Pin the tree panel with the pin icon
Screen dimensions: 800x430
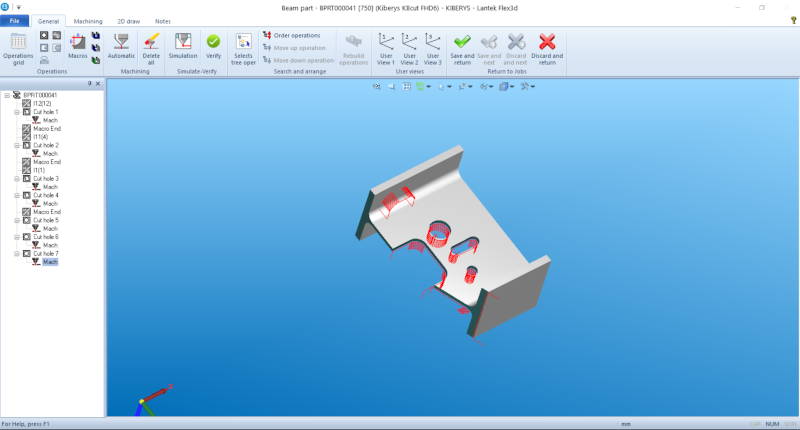90,83
